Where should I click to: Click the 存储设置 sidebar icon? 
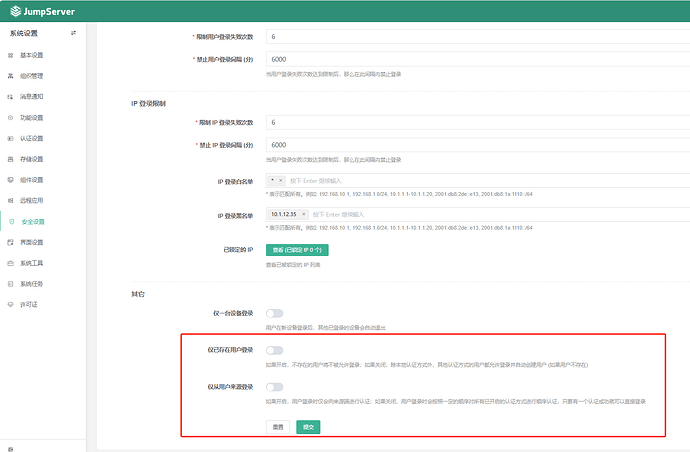click(x=11, y=159)
